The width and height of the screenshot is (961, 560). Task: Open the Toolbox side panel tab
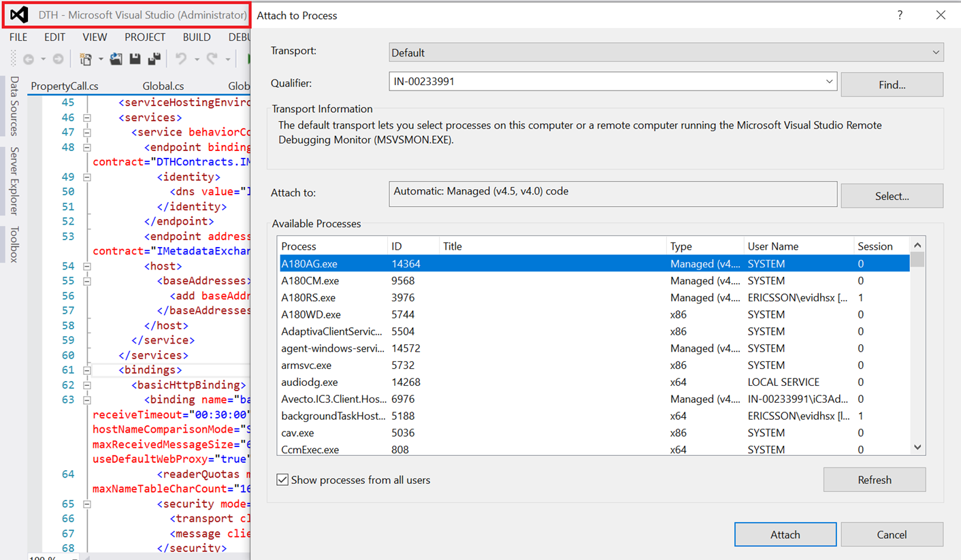14,244
